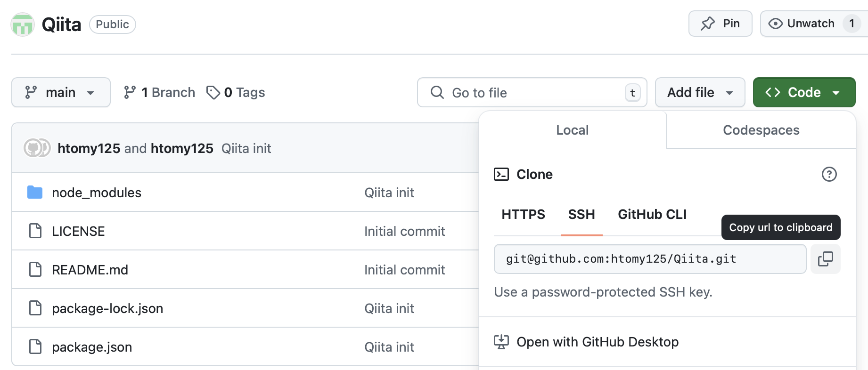Click the htomy125 commit author avatars
868x370 pixels.
click(x=37, y=148)
